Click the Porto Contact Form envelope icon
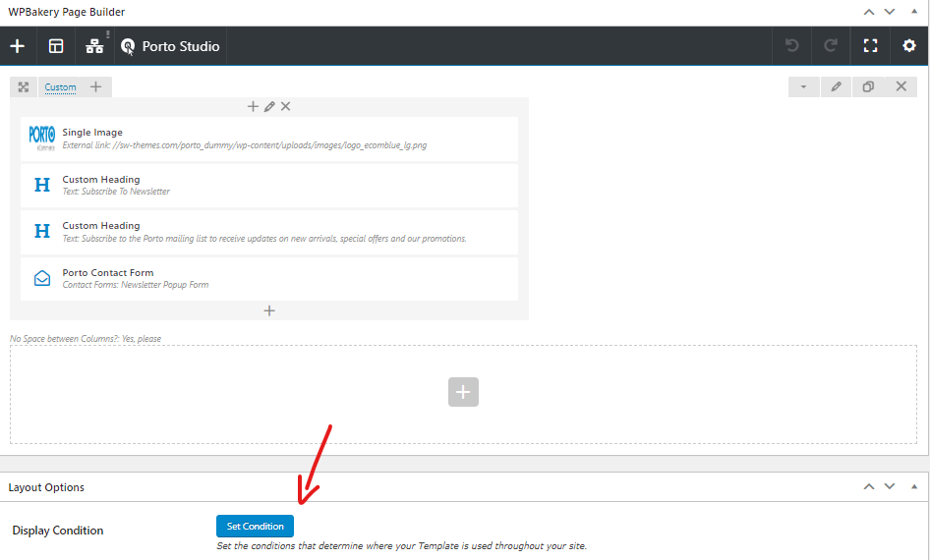Screen dimensions: 930x560 [42, 278]
